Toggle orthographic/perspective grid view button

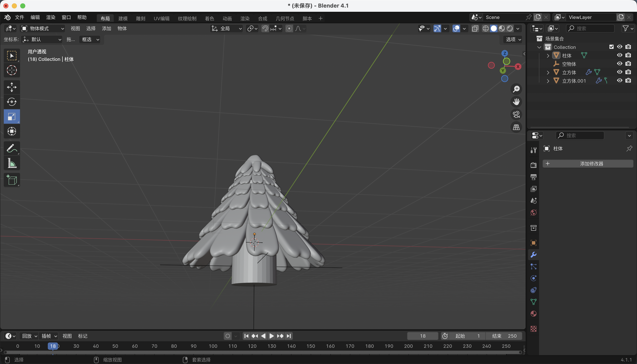(x=516, y=127)
